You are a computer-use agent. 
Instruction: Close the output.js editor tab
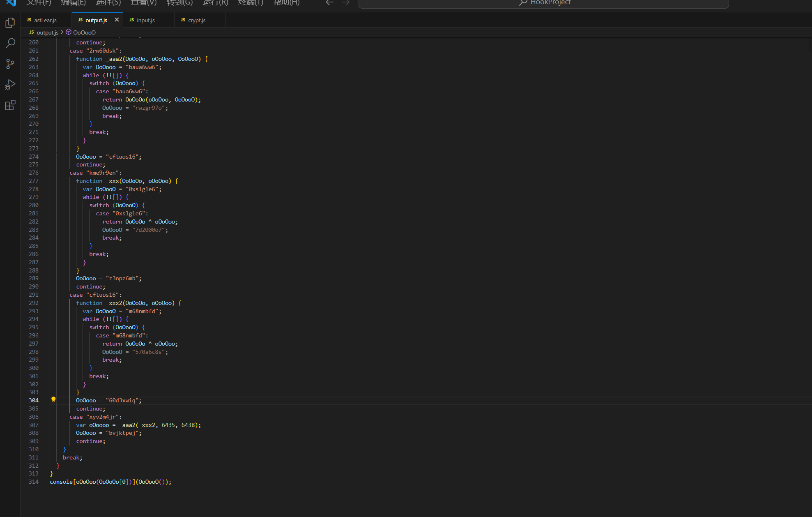[117, 20]
